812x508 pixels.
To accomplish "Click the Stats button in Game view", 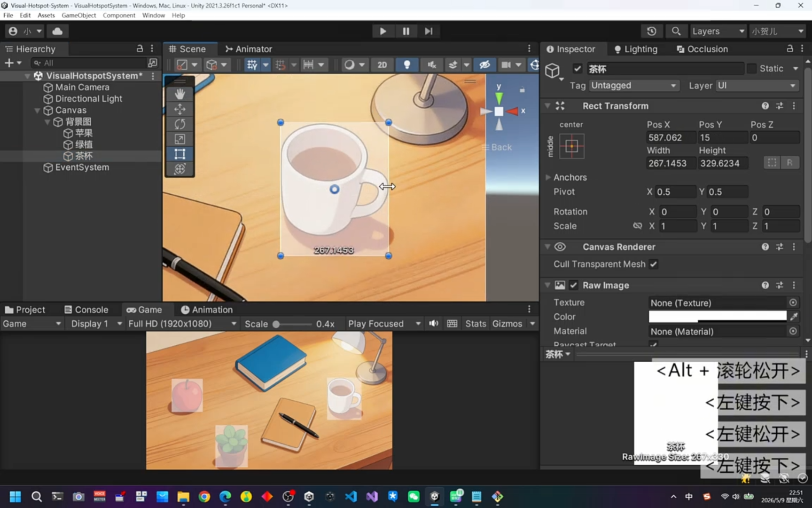I will click(x=475, y=324).
